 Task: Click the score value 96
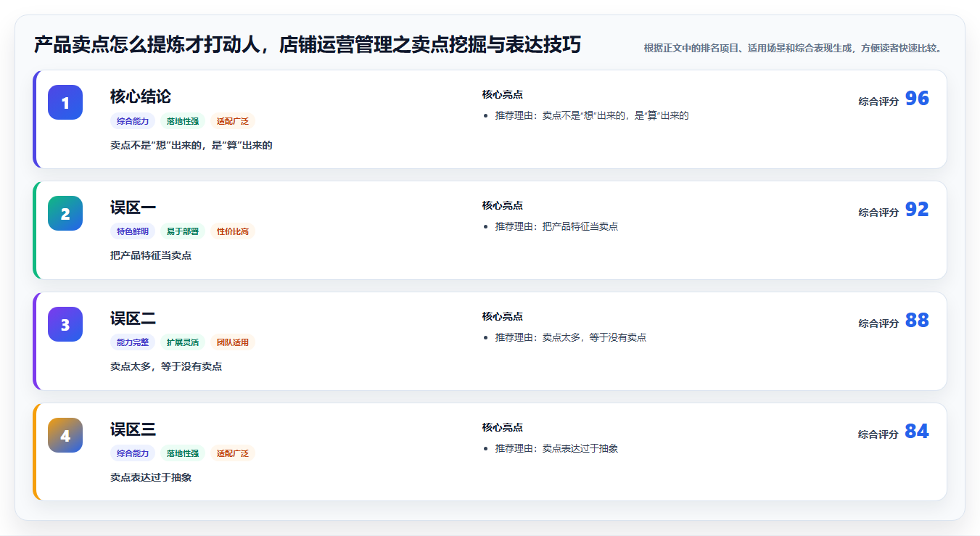917,99
